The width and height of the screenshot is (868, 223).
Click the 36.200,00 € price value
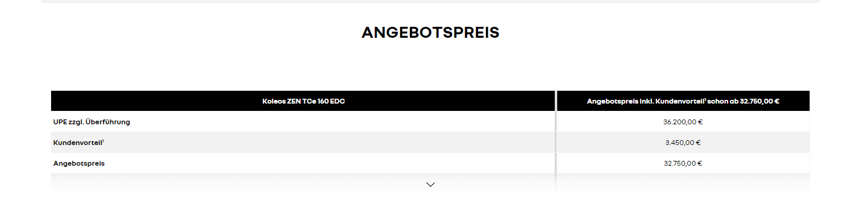[683, 122]
